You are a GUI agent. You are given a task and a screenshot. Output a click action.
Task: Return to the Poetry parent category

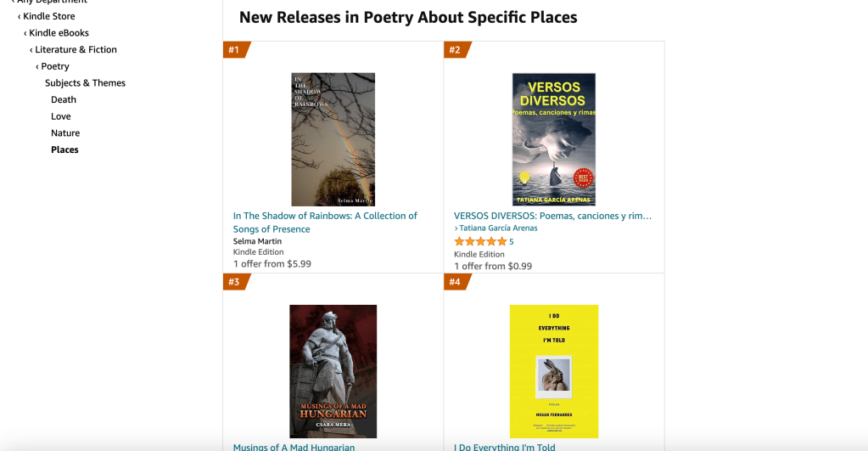coord(55,66)
